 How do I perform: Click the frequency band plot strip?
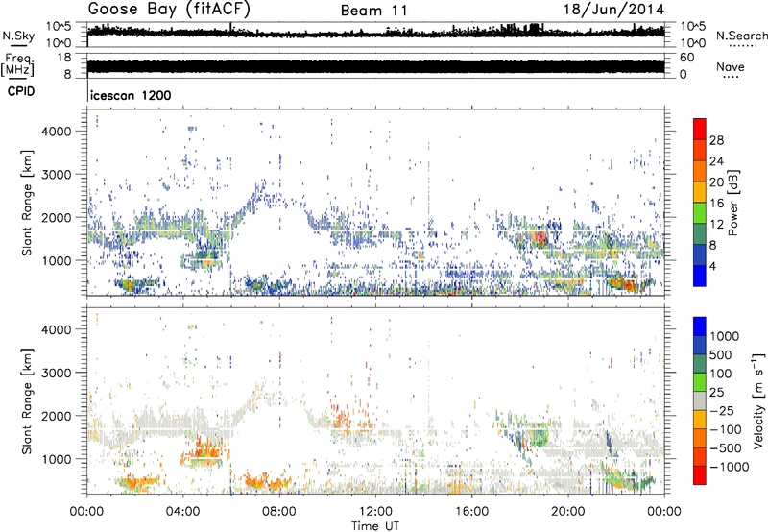[x=375, y=67]
